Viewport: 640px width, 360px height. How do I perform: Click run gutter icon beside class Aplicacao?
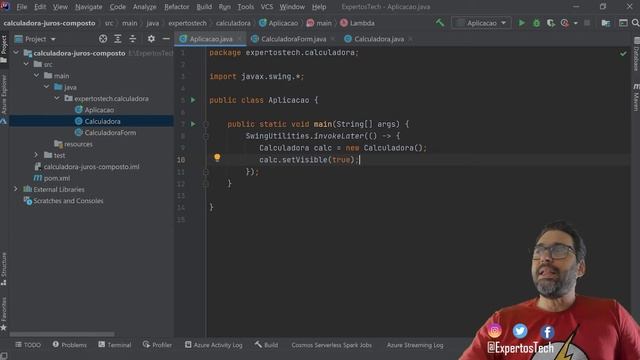pos(193,100)
